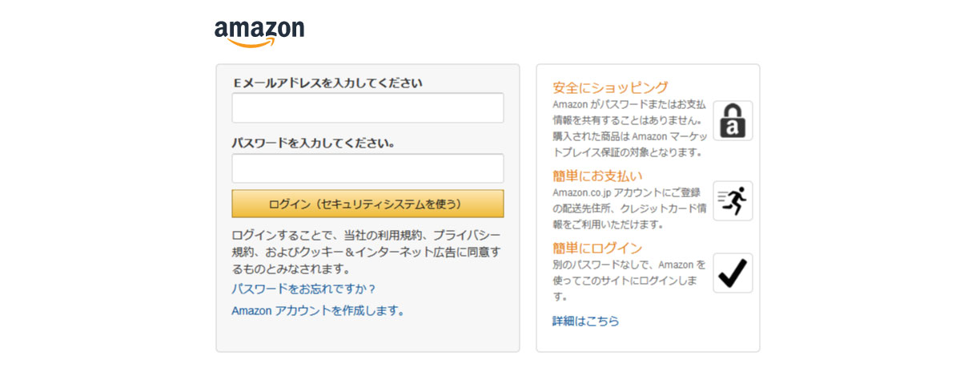Click the パスワードを入力してください label

[312, 144]
